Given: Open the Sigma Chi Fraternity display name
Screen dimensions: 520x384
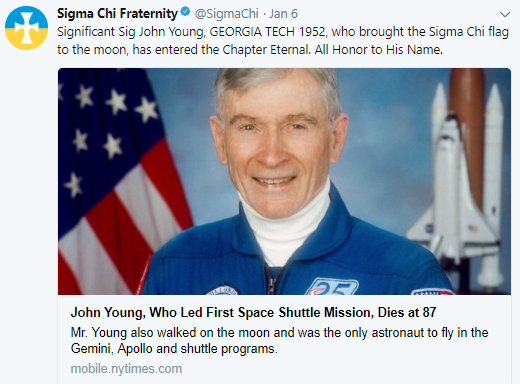Looking at the screenshot, I should click(x=117, y=14).
